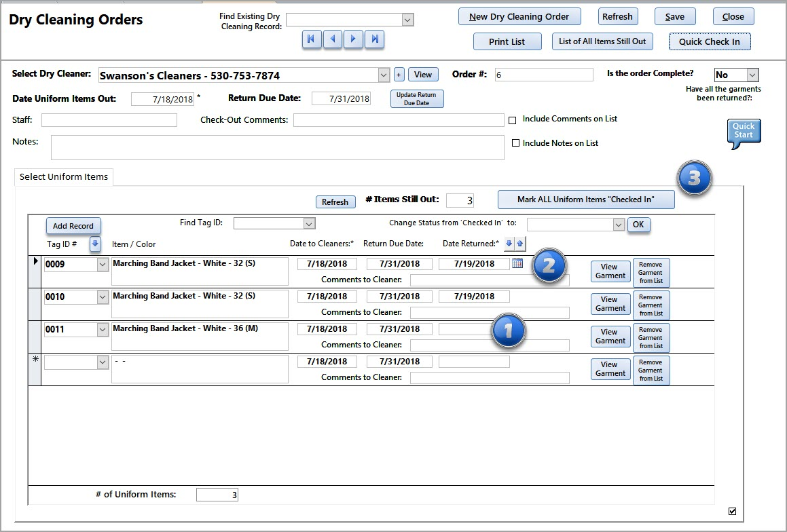
Task: Enable Include Notes on List
Action: (x=515, y=143)
